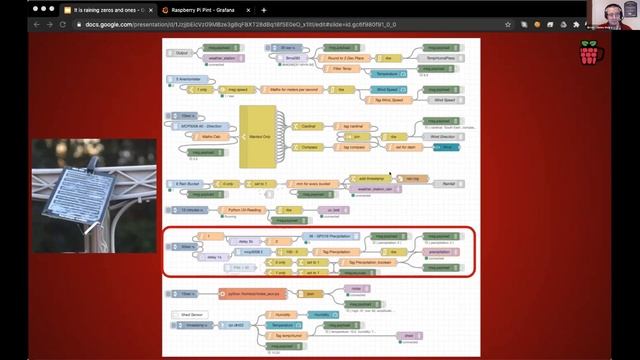
Task: View site info via the lock icon
Action: click(79, 24)
